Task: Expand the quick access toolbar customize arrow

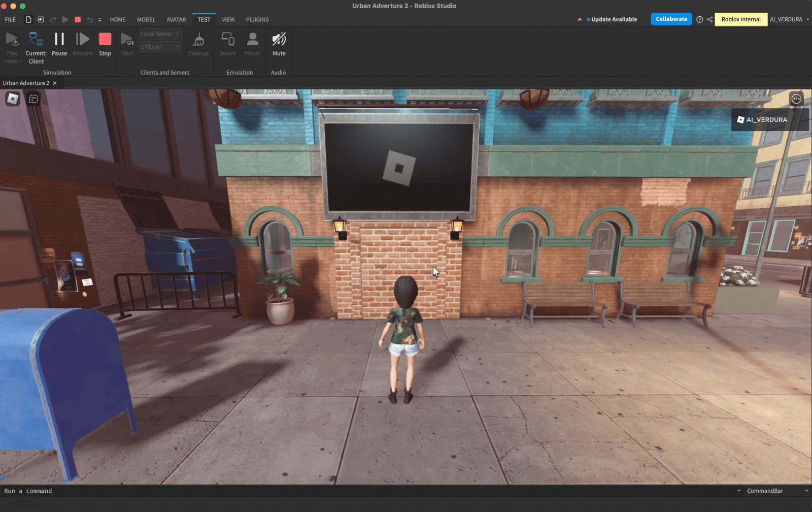Action: (99, 20)
